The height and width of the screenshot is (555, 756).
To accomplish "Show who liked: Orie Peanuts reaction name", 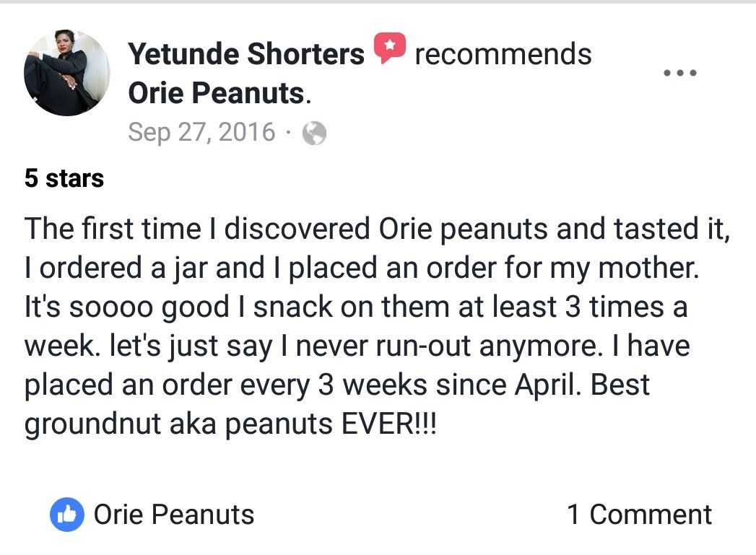I will [173, 515].
